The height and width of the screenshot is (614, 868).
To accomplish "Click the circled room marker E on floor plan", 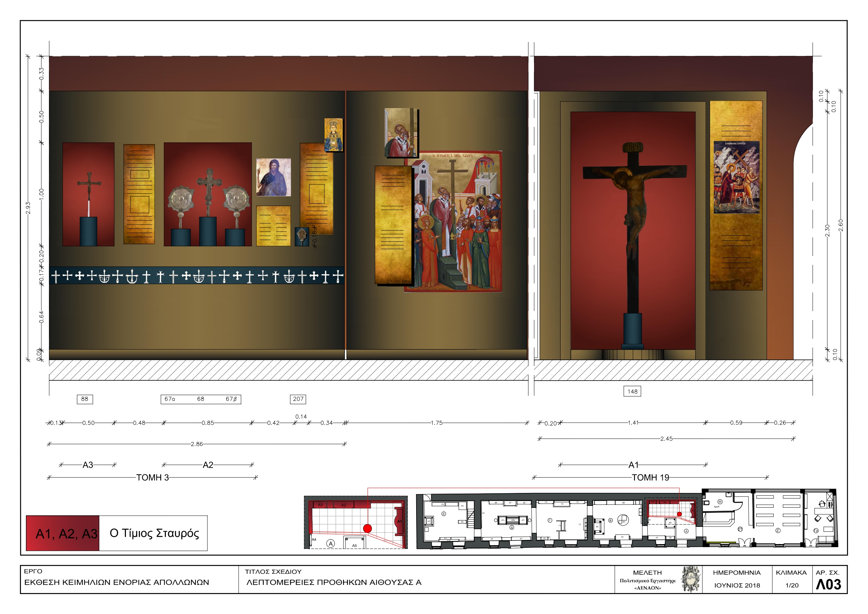I will [x=444, y=514].
